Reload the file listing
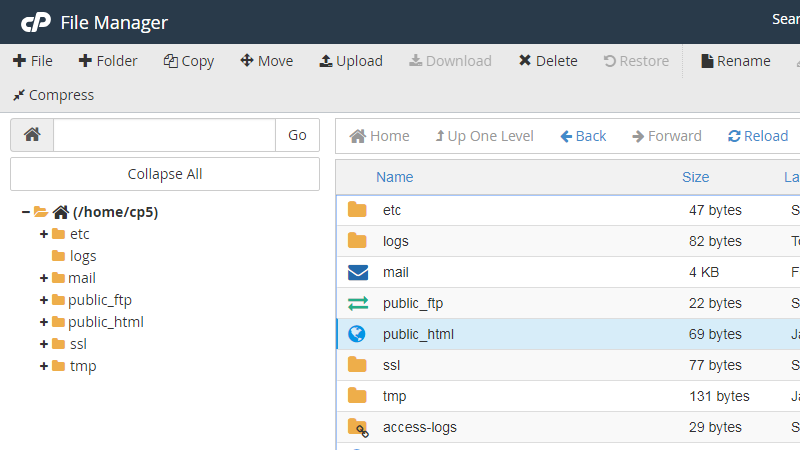The width and height of the screenshot is (800, 450). pyautogui.click(x=758, y=136)
